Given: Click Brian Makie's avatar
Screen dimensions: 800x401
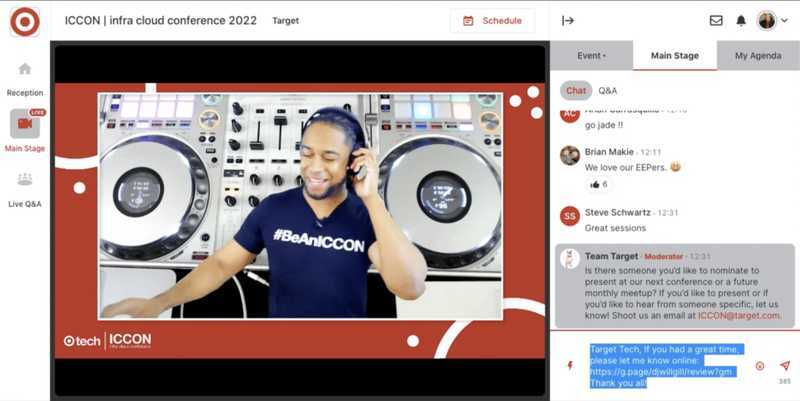Looking at the screenshot, I should point(570,155).
